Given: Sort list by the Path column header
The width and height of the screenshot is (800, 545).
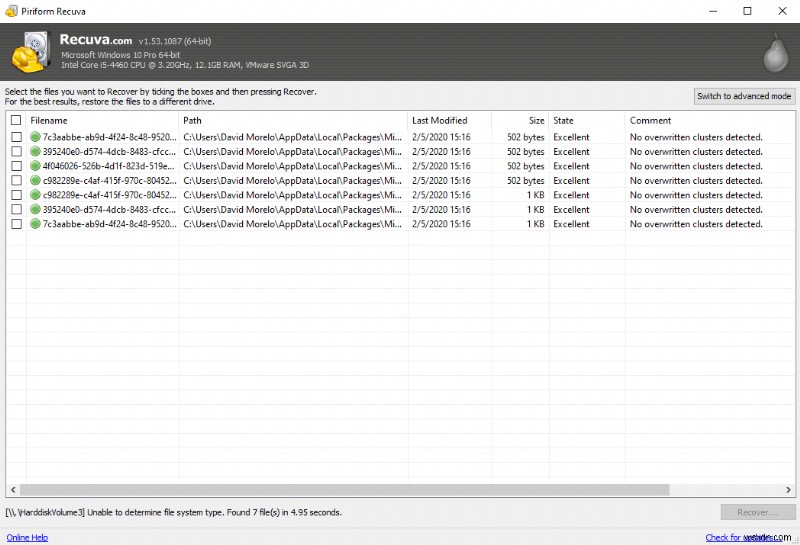Looking at the screenshot, I should pyautogui.click(x=293, y=120).
